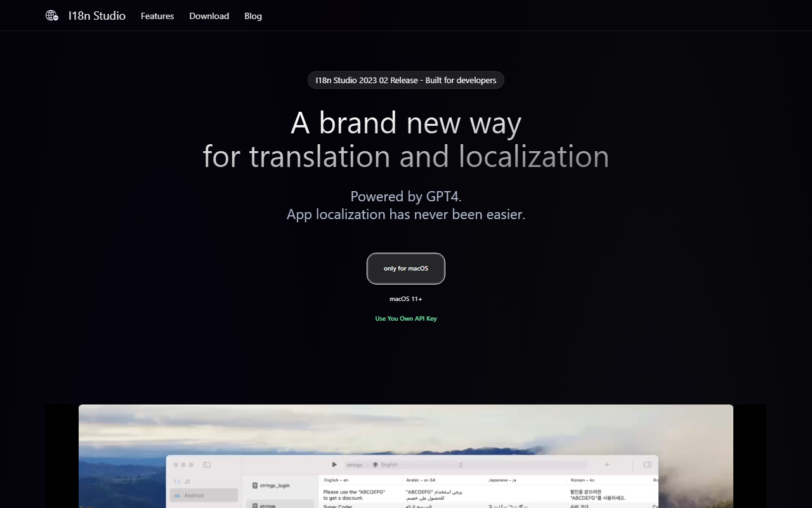The image size is (812, 508).
Task: Click the "Arabic – ar-SA" column header
Action: pos(421,480)
